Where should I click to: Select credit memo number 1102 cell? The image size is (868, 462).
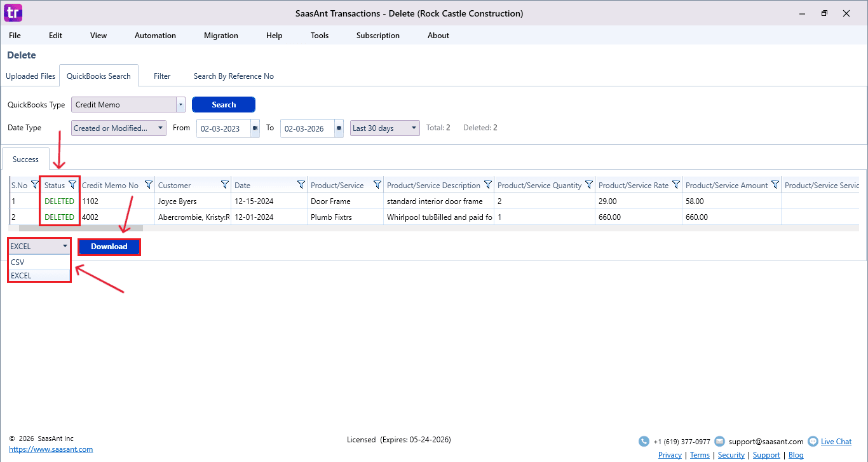click(x=117, y=201)
